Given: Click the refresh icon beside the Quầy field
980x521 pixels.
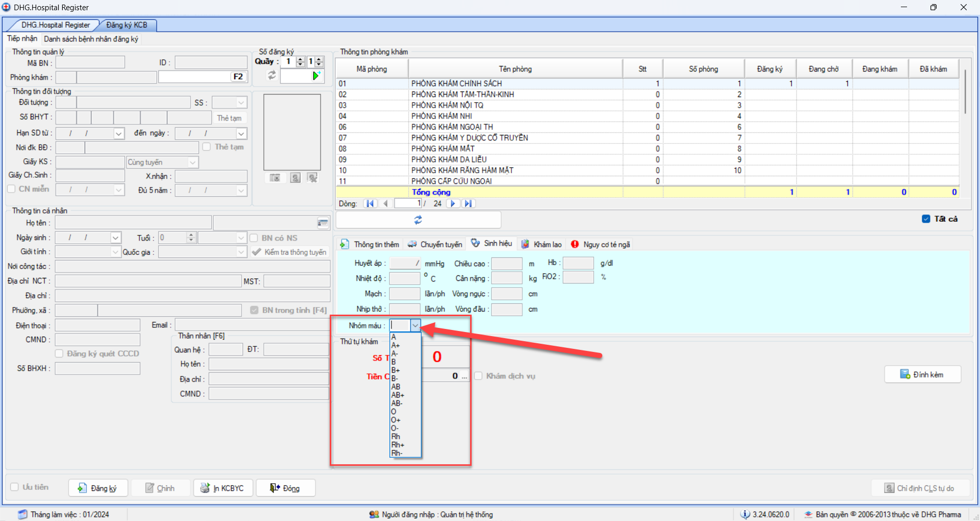Looking at the screenshot, I should (272, 76).
